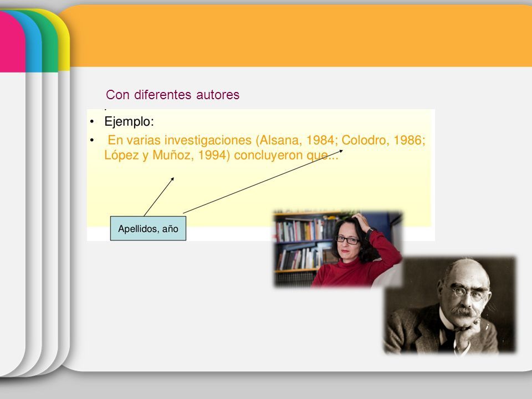Click the citation 'Colodro, 1986;'
The width and height of the screenshot is (532, 399).
[x=383, y=140]
